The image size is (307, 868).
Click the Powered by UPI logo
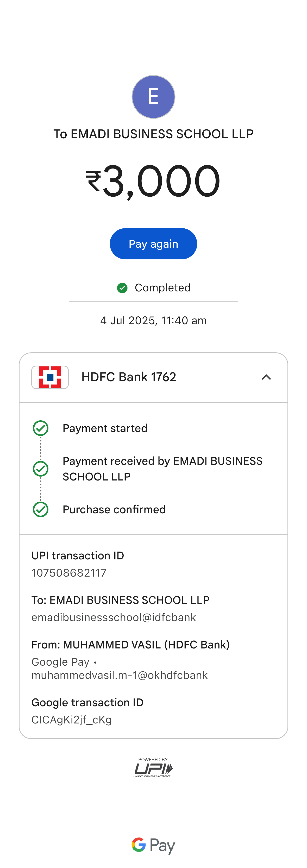(153, 767)
